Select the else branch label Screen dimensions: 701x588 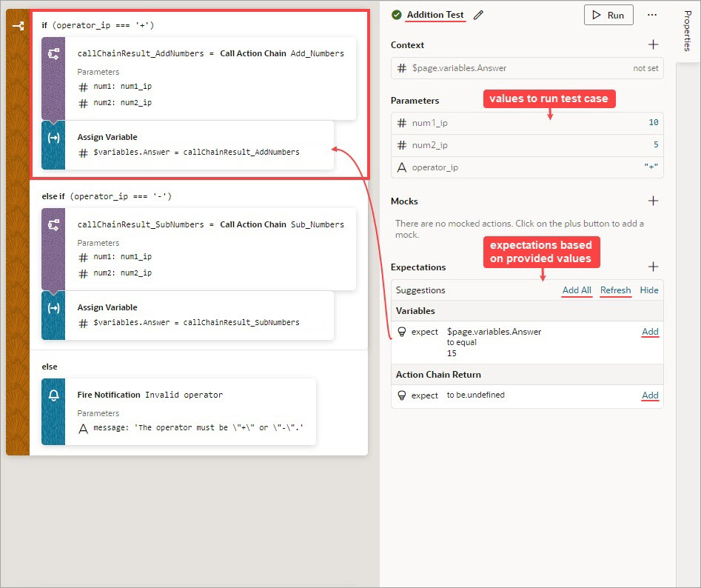[x=50, y=367]
